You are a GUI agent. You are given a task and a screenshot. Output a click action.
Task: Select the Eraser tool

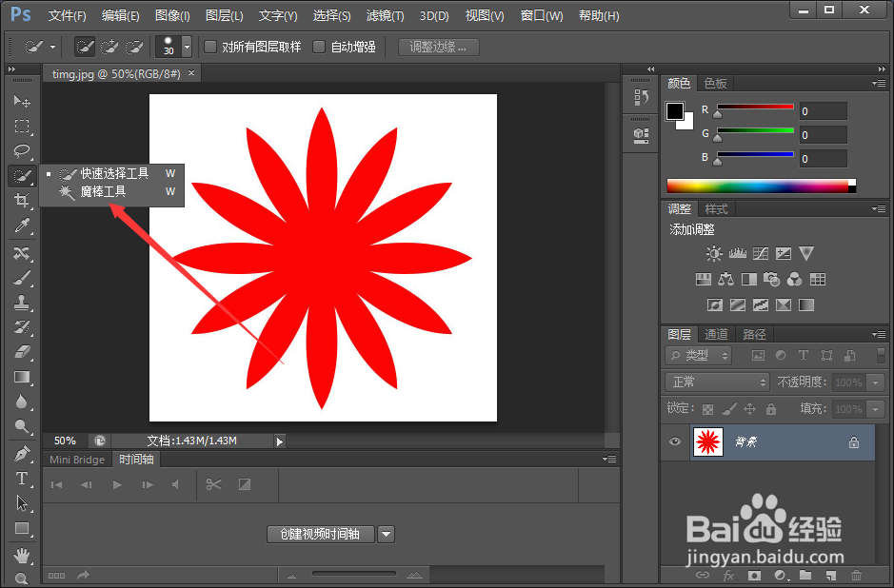click(x=22, y=351)
